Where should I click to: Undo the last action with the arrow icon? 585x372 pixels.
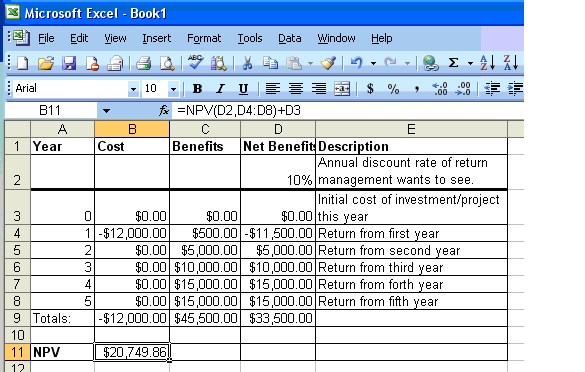point(357,63)
